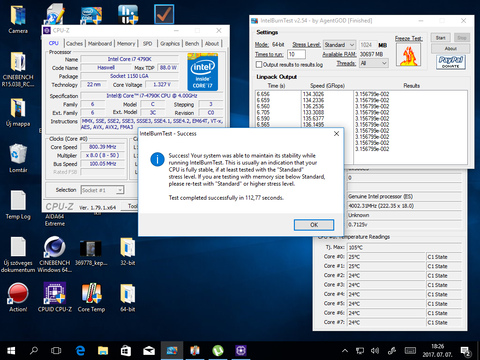The image size is (480, 360).
Task: Switch to the Memory tab in CPU-Z
Action: point(126,43)
